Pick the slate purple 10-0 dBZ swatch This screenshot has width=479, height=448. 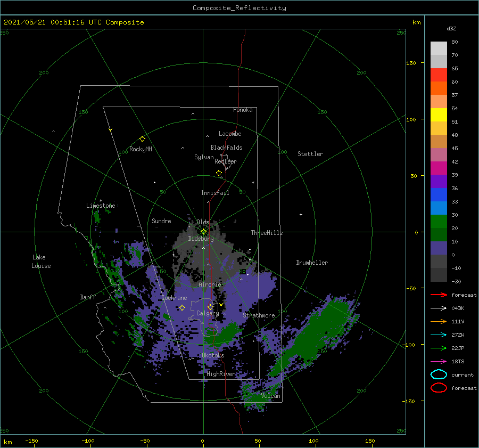pos(439,248)
